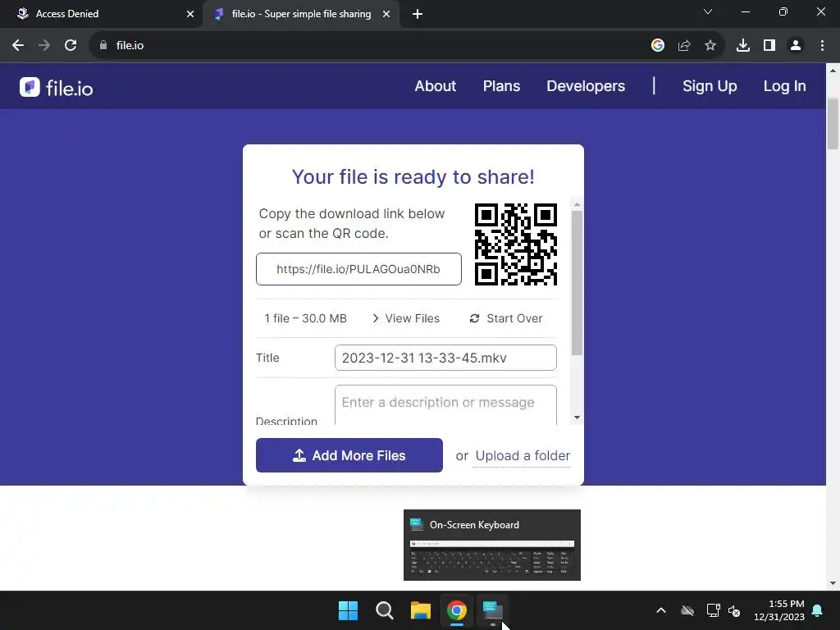
Task: Click the Chrome taskbar icon
Action: (456, 610)
